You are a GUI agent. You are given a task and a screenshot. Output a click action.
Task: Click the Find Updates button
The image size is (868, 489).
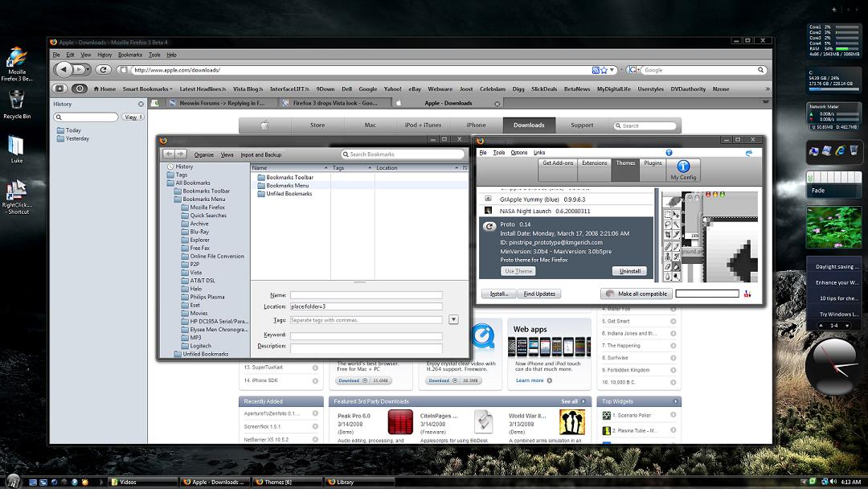(539, 294)
